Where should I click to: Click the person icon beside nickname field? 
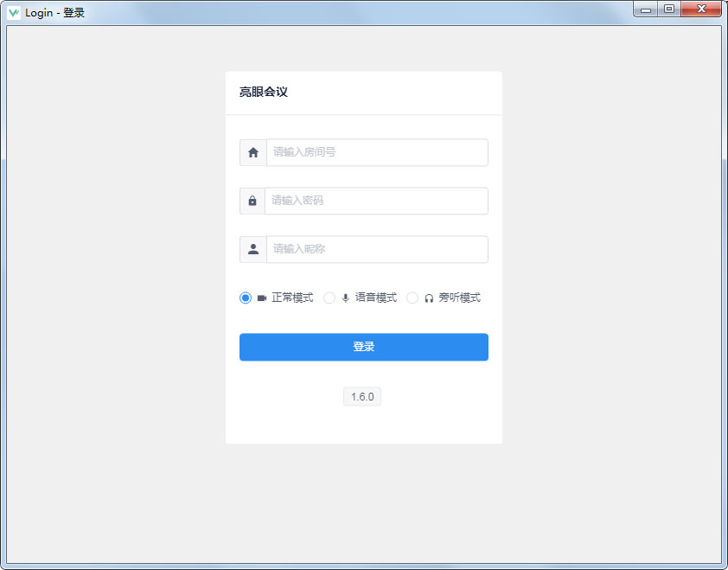(x=253, y=249)
